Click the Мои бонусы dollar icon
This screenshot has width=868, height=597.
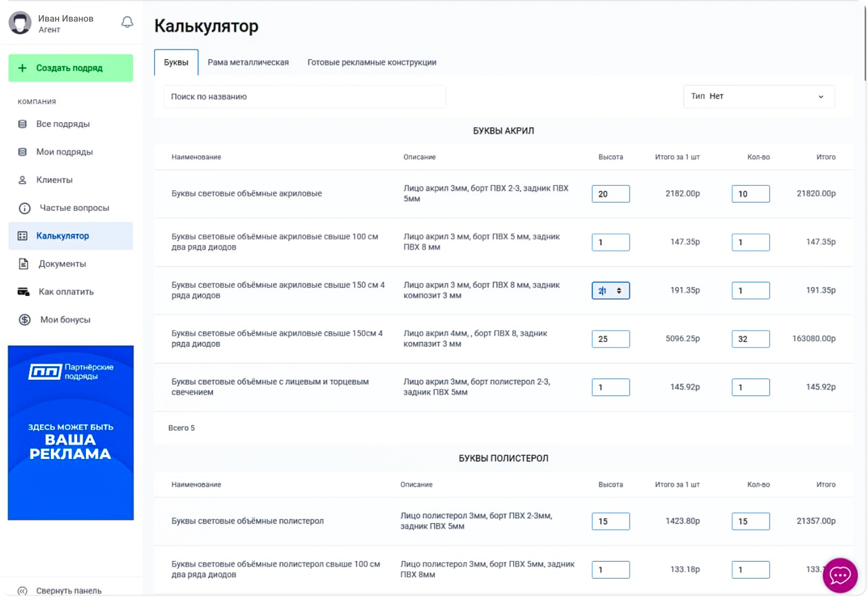click(24, 320)
